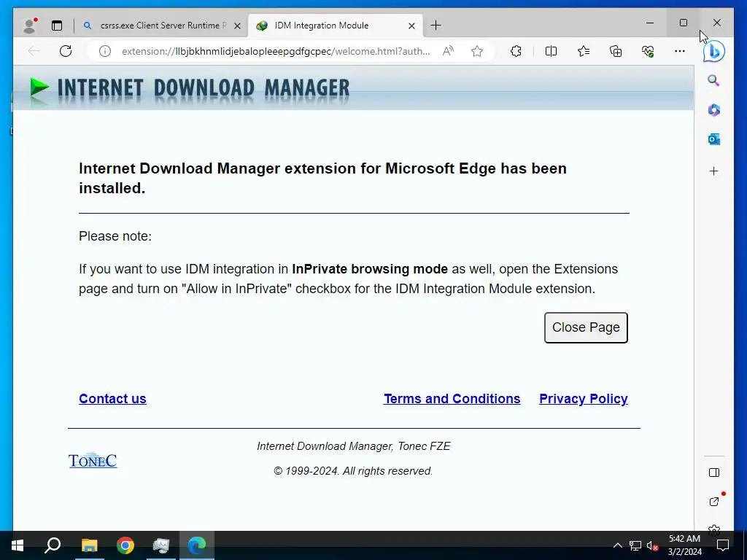Go back with the browser back arrow
The width and height of the screenshot is (747, 560).
pos(34,51)
